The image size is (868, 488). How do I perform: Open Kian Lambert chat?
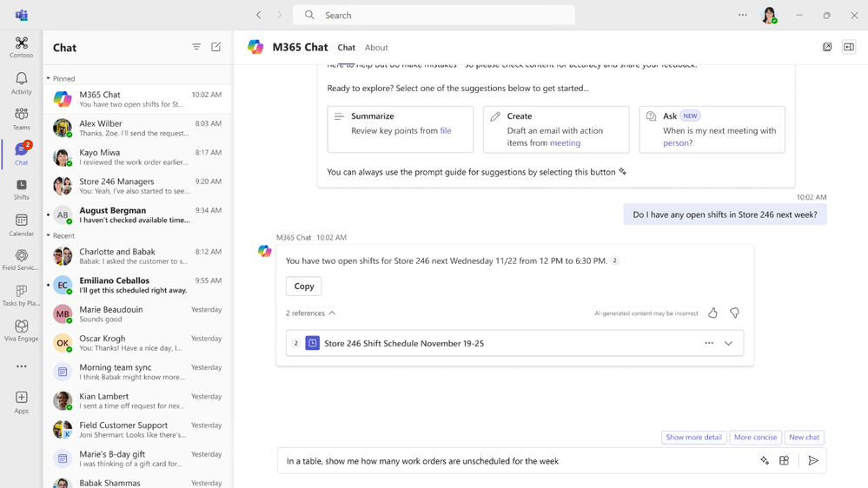pyautogui.click(x=137, y=400)
